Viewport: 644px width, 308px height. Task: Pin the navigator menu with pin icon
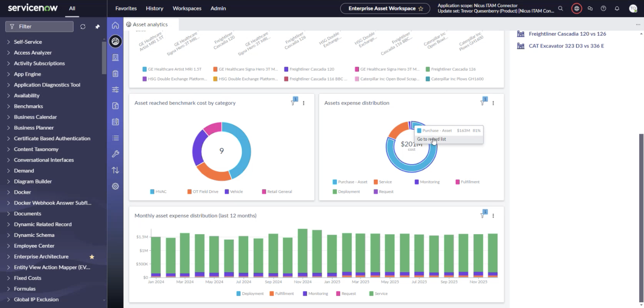(x=97, y=27)
